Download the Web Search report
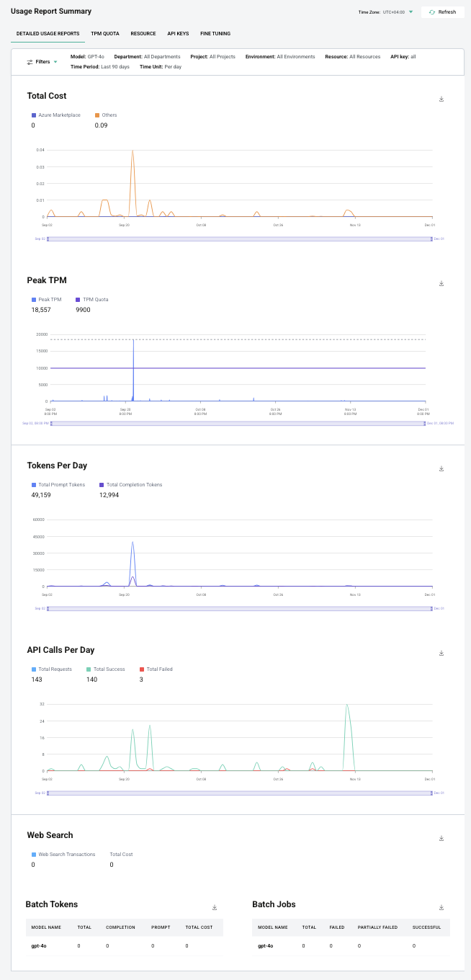Viewport: 471px width, 980px height. coord(441,839)
